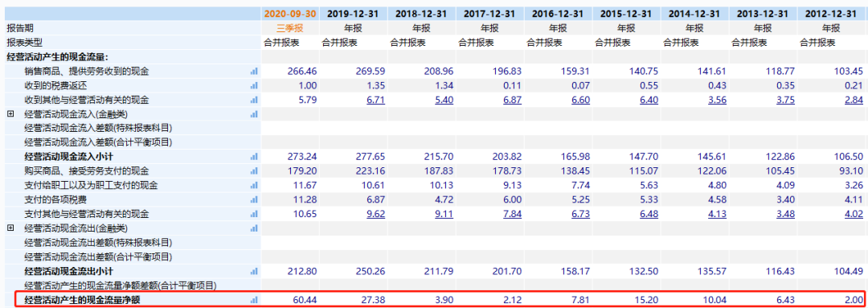The height and width of the screenshot is (308, 868).
Task: Click chart icon beside 收到的税费返还
Action: pos(254,85)
